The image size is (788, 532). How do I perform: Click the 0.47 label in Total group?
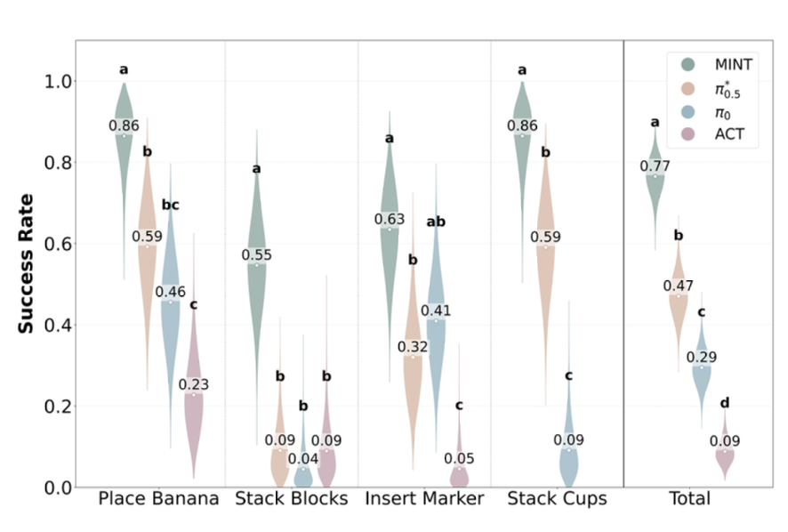tap(678, 286)
